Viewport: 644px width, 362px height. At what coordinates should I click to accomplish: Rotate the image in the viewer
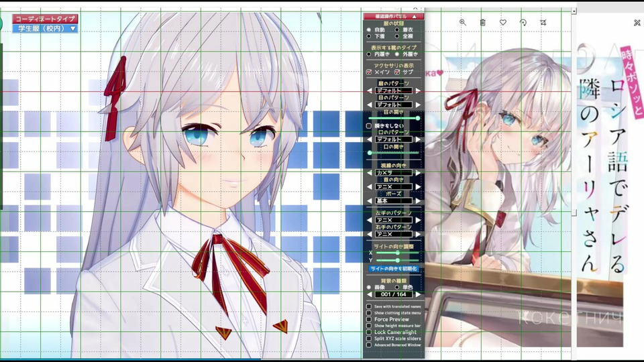click(x=523, y=23)
